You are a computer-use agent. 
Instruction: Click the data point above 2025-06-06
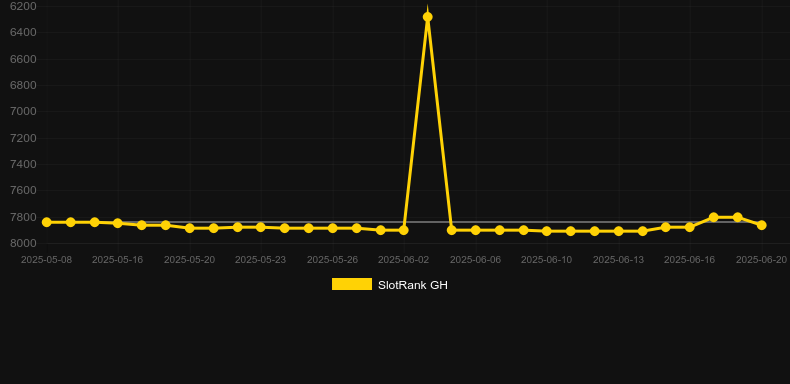click(476, 230)
